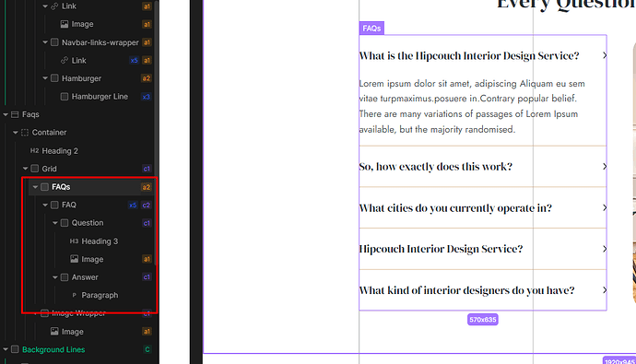Select the Navbar-links-wrapper layer
Image resolution: width=636 pixels, height=364 pixels.
point(100,42)
